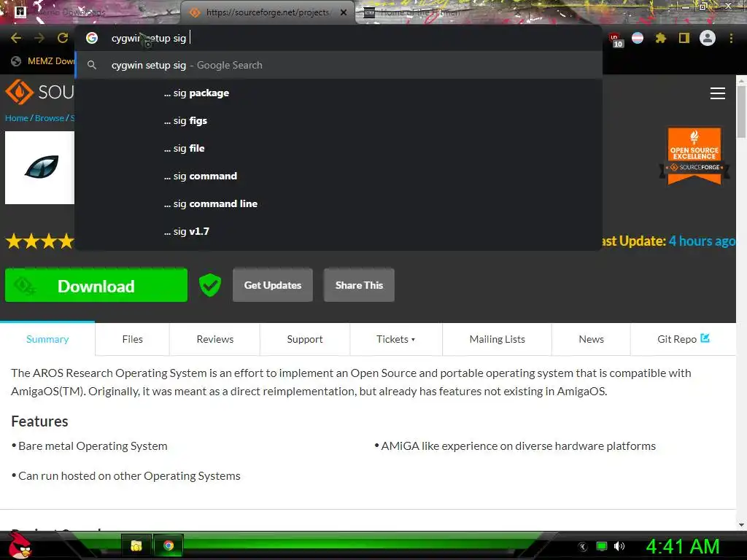Screen dimensions: 747x560
Task: Open the SourceForge hamburger menu
Action: point(718,93)
